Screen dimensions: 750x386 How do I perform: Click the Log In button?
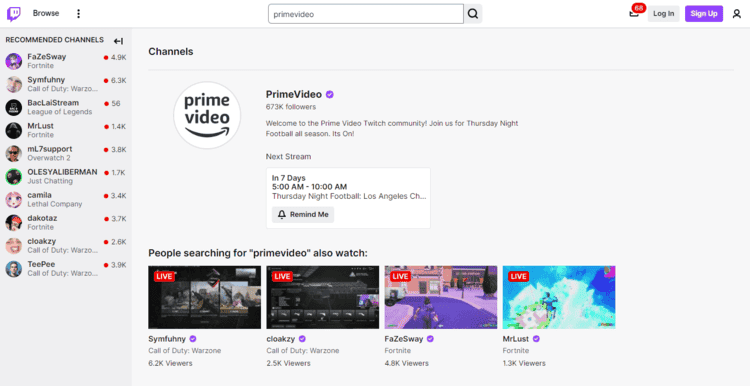click(x=663, y=14)
